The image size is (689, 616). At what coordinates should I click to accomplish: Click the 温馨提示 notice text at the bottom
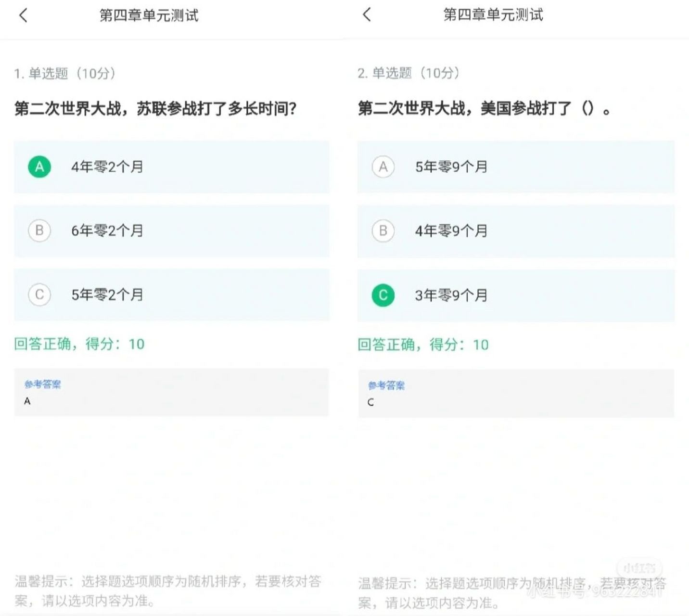pos(168,592)
